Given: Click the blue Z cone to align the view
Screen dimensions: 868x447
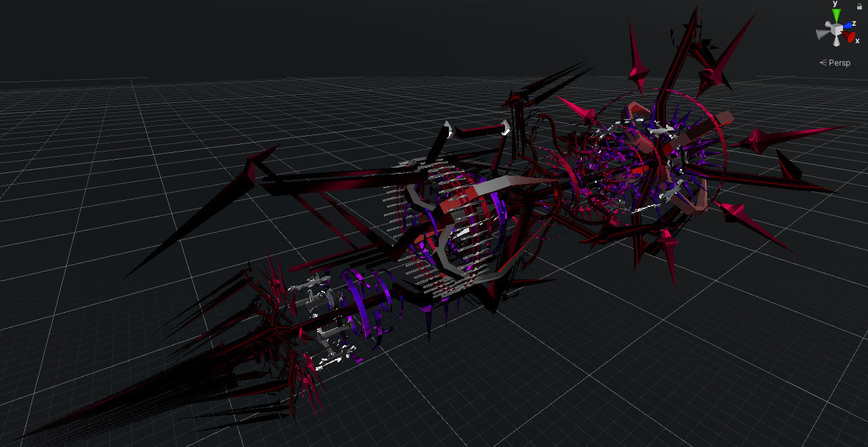Looking at the screenshot, I should pyautogui.click(x=848, y=25).
